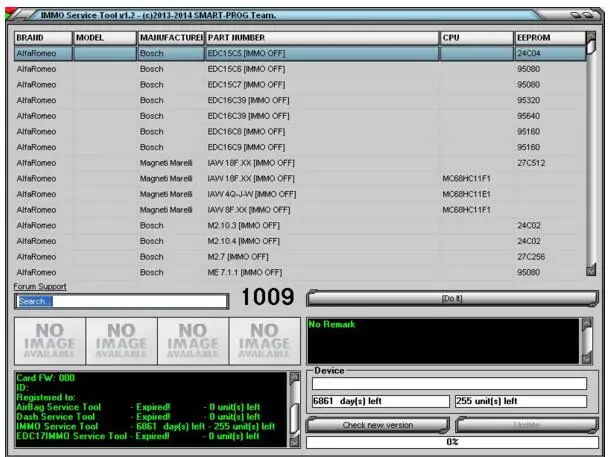Click scroll-down arrow of the Remark box

(x=587, y=358)
